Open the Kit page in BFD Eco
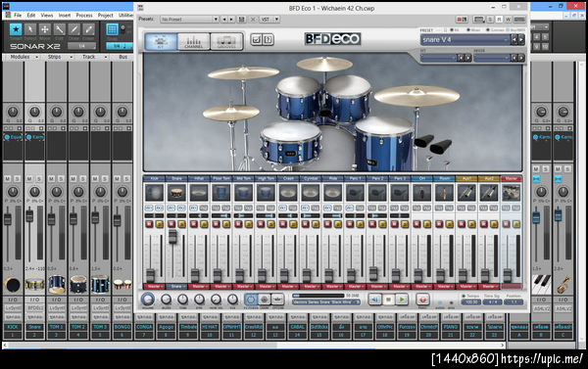 pos(161,41)
